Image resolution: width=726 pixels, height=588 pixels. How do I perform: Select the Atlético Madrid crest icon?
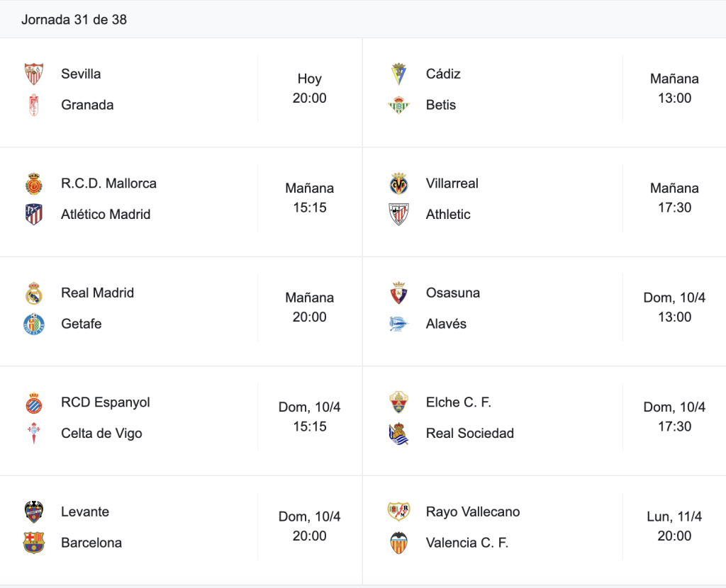pos(34,215)
